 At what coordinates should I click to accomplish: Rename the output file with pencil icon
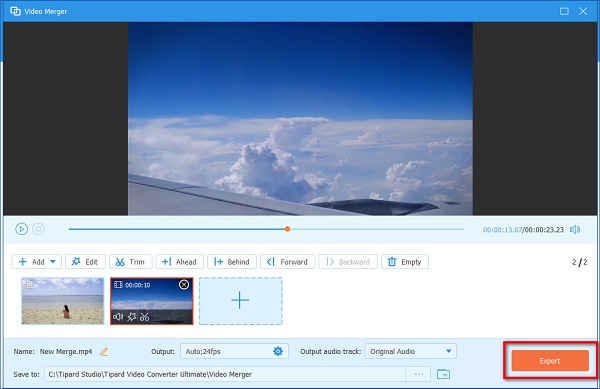[104, 352]
